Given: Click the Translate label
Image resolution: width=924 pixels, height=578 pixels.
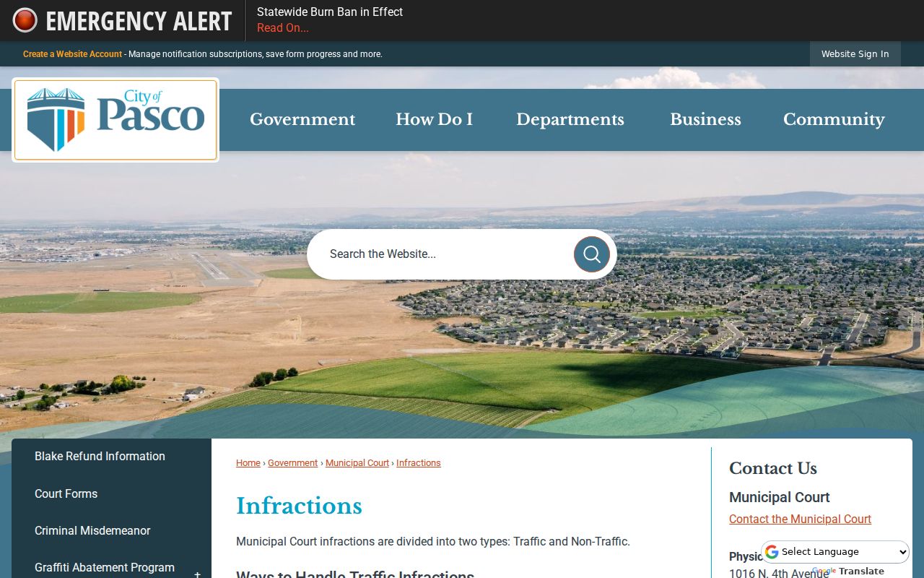Looking at the screenshot, I should tap(861, 571).
